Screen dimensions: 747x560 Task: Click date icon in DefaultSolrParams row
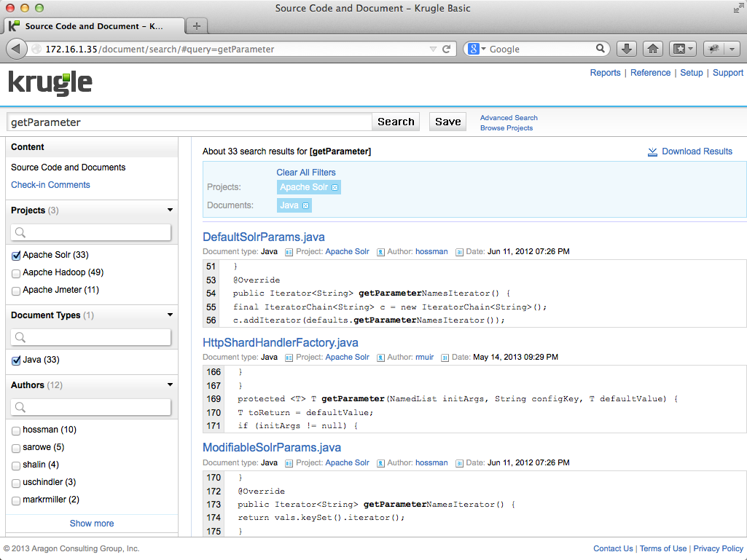[459, 252]
